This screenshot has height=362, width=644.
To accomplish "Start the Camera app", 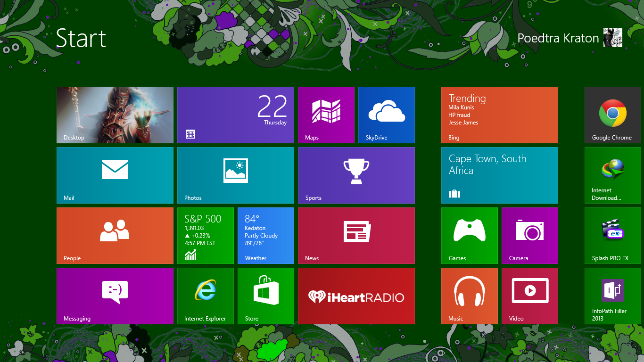I will (x=529, y=235).
